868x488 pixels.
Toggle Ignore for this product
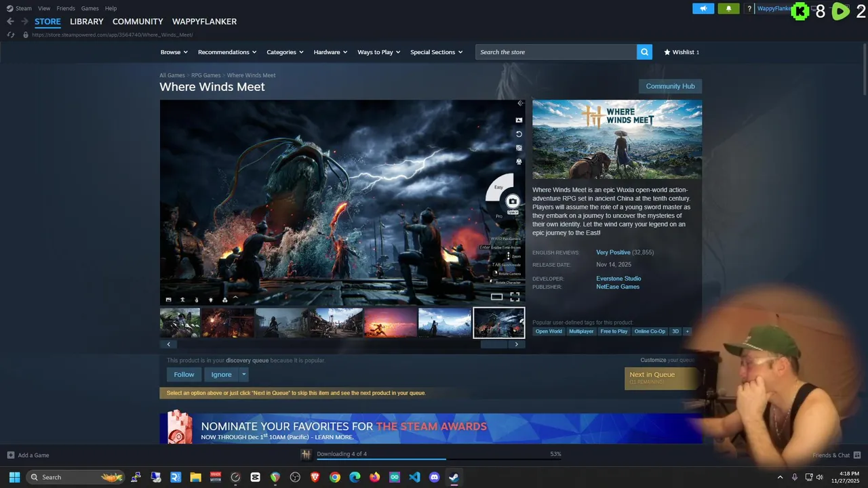(221, 374)
